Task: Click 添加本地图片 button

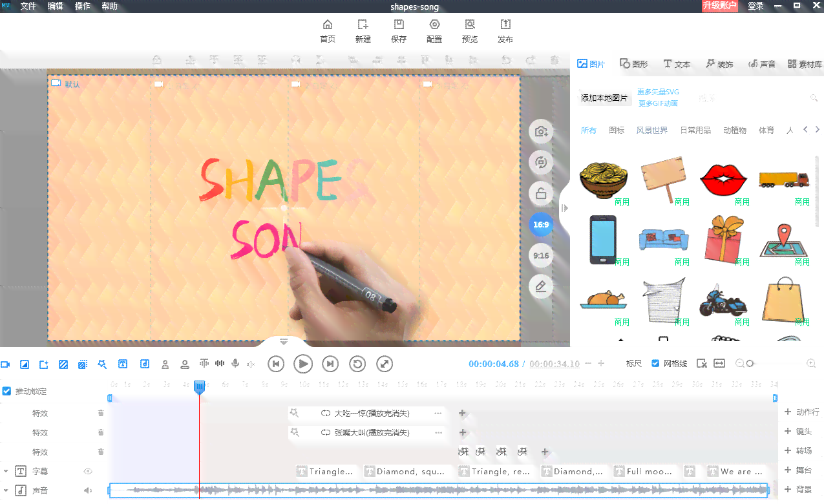Action: coord(604,98)
